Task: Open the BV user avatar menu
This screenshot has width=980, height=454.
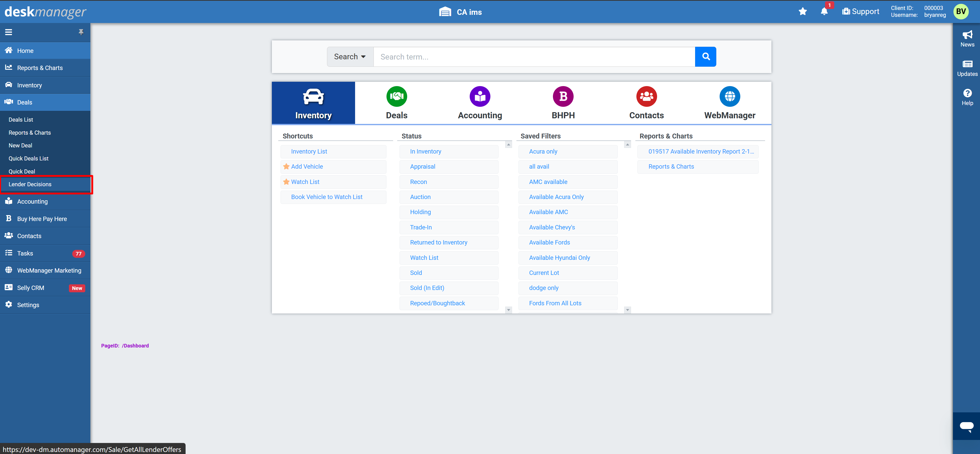Action: click(x=961, y=11)
